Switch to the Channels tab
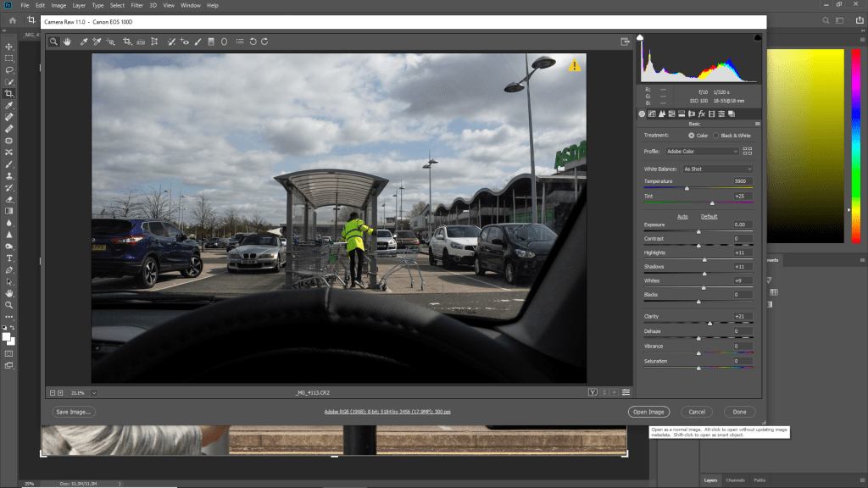The width and height of the screenshot is (868, 488). click(x=735, y=480)
